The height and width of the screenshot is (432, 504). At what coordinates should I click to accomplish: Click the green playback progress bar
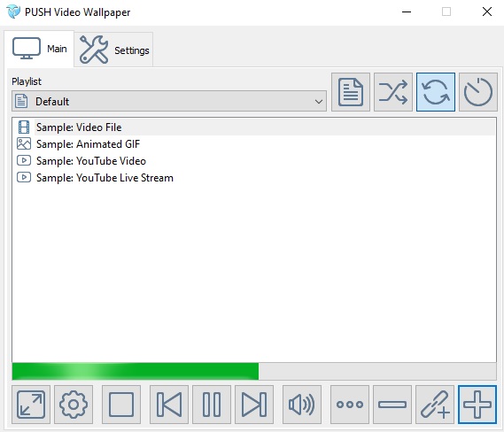[136, 371]
